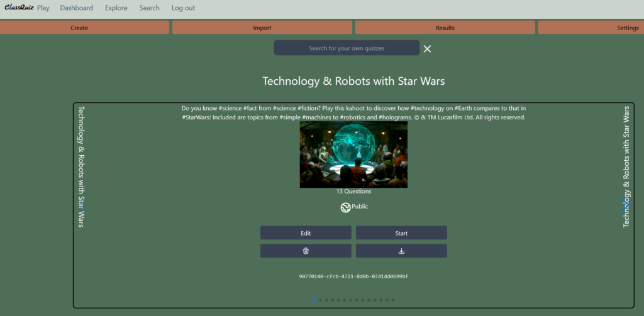Focus the Search for your own quizzes field

[347, 48]
